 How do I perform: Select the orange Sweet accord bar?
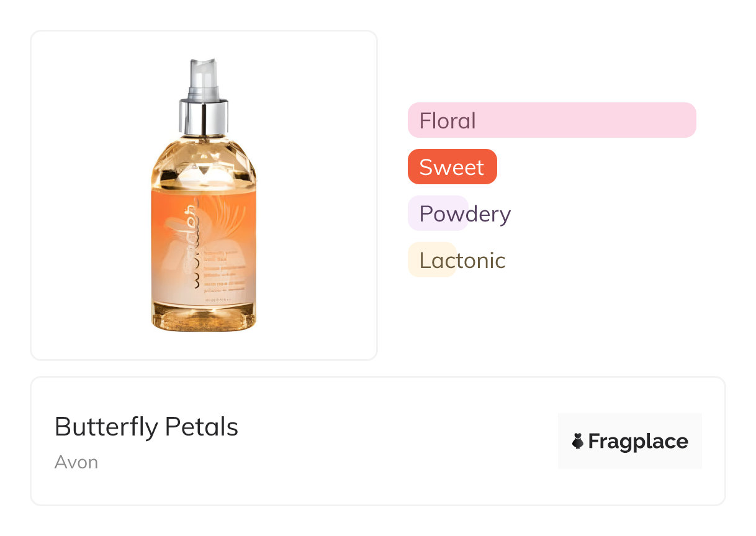tap(452, 167)
